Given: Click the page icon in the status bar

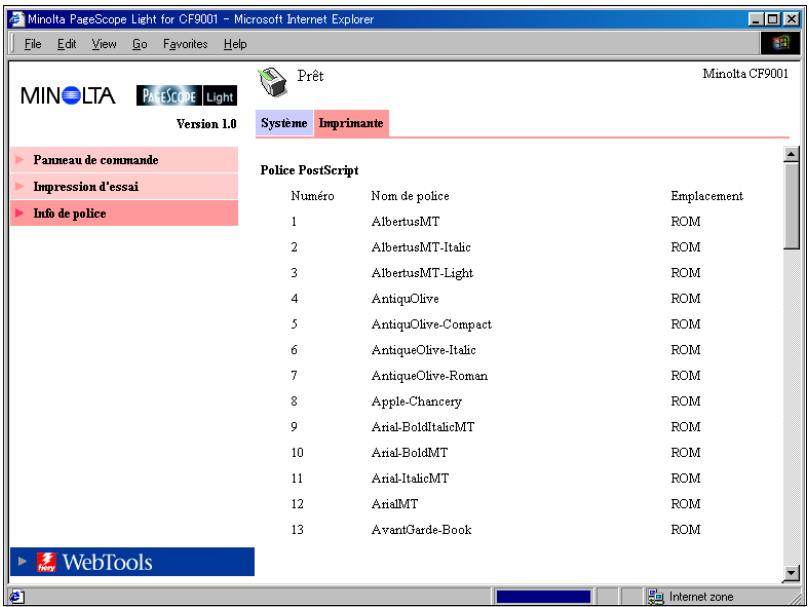Looking at the screenshot, I should coord(16,597).
